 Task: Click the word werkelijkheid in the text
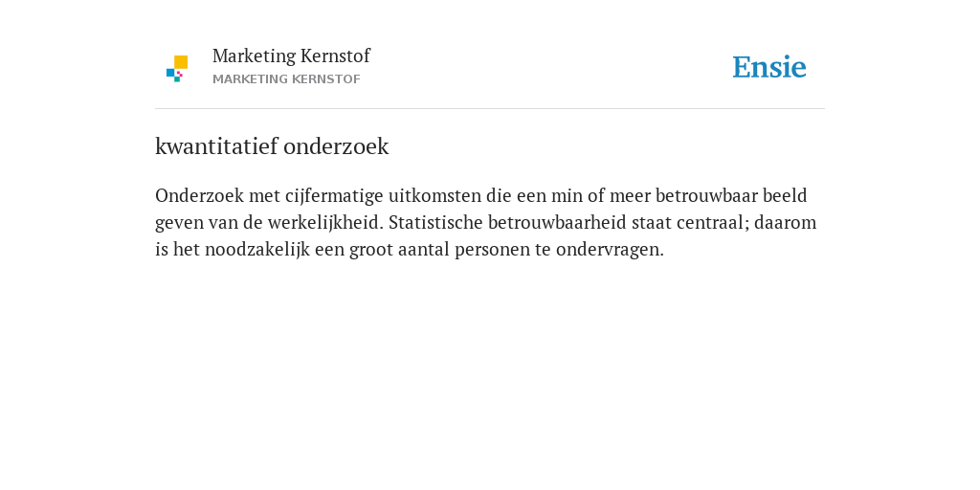pos(325,222)
